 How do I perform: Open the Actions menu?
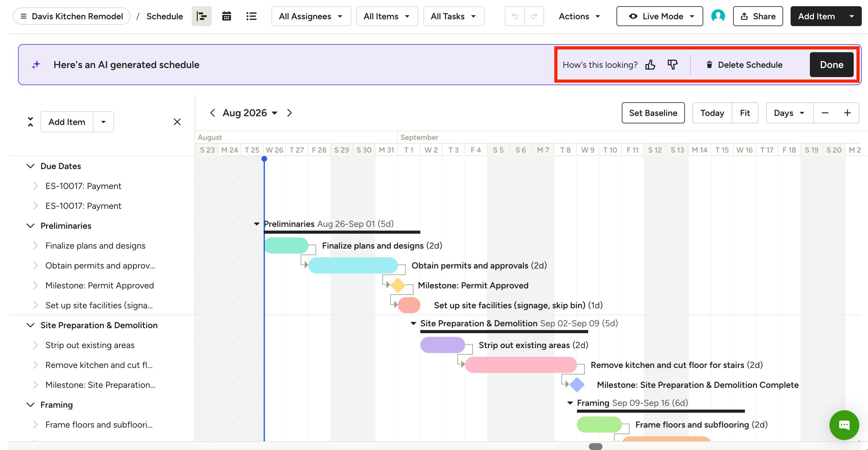pos(579,16)
